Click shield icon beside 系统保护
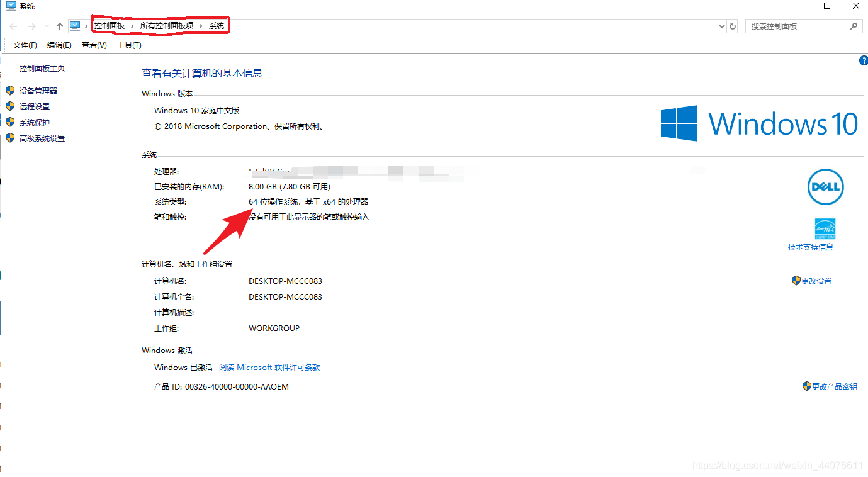Screen dimensions: 868x477 coord(10,122)
